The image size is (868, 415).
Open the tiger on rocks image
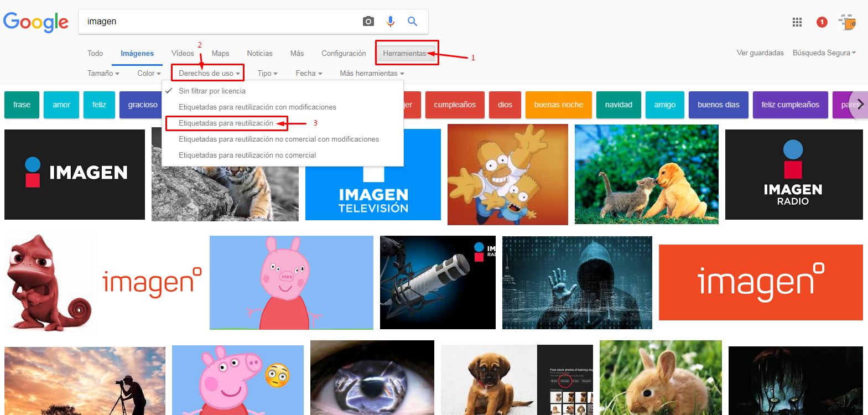pos(225,194)
